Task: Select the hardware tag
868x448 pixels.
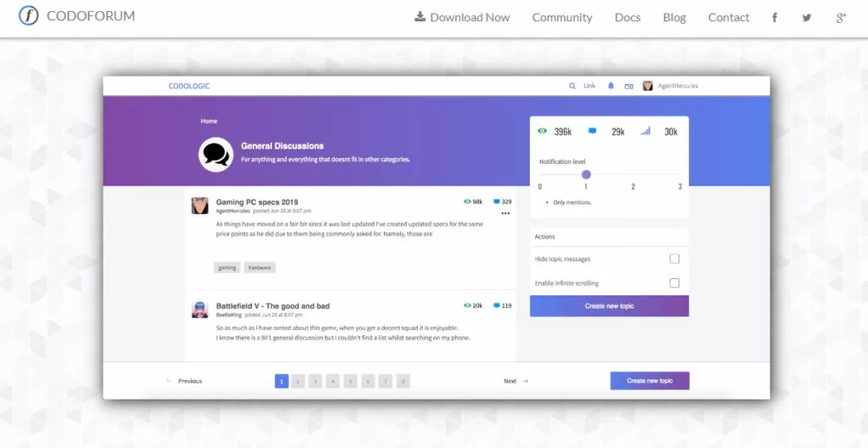Action: tap(259, 268)
